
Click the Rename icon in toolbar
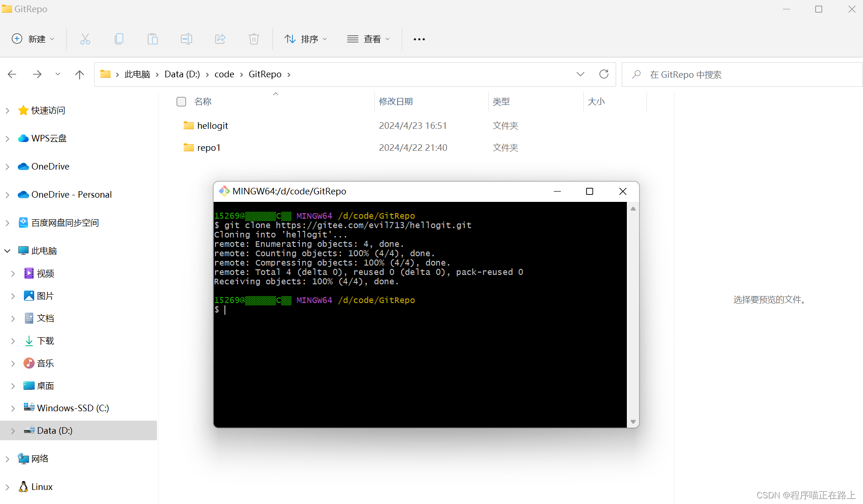tap(186, 39)
